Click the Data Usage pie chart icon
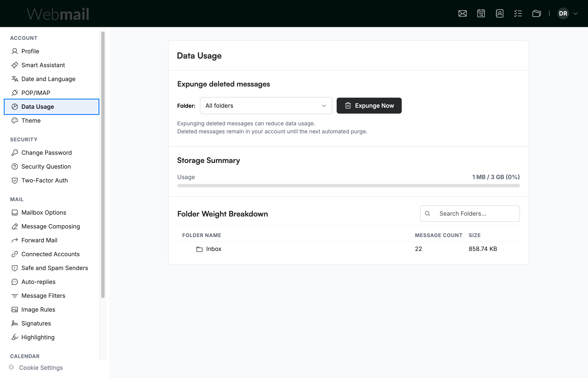Image resolution: width=588 pixels, height=378 pixels. tap(15, 106)
